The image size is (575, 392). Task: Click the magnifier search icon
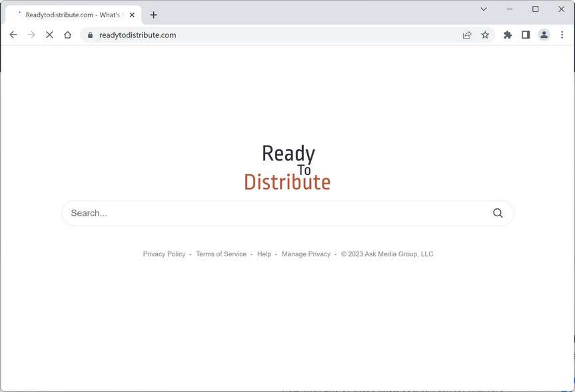pos(498,213)
